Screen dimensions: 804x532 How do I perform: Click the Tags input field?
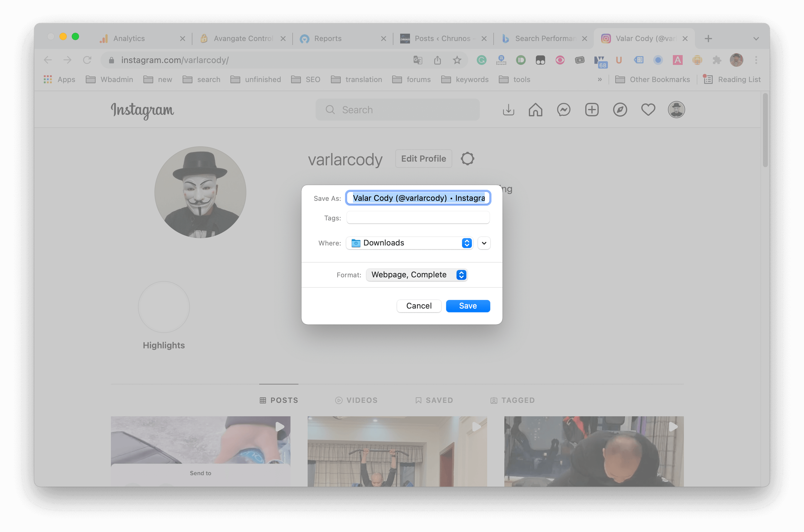(418, 217)
